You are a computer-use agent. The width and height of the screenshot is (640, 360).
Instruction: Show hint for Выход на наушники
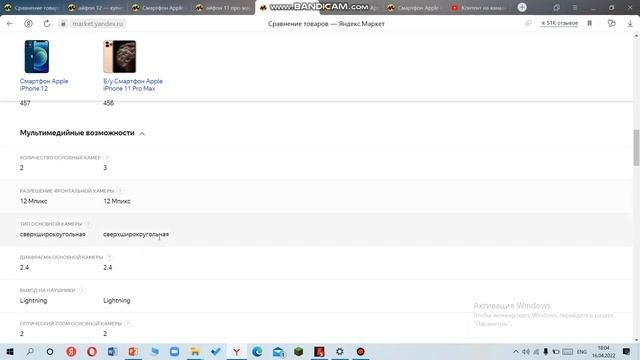(x=82, y=290)
